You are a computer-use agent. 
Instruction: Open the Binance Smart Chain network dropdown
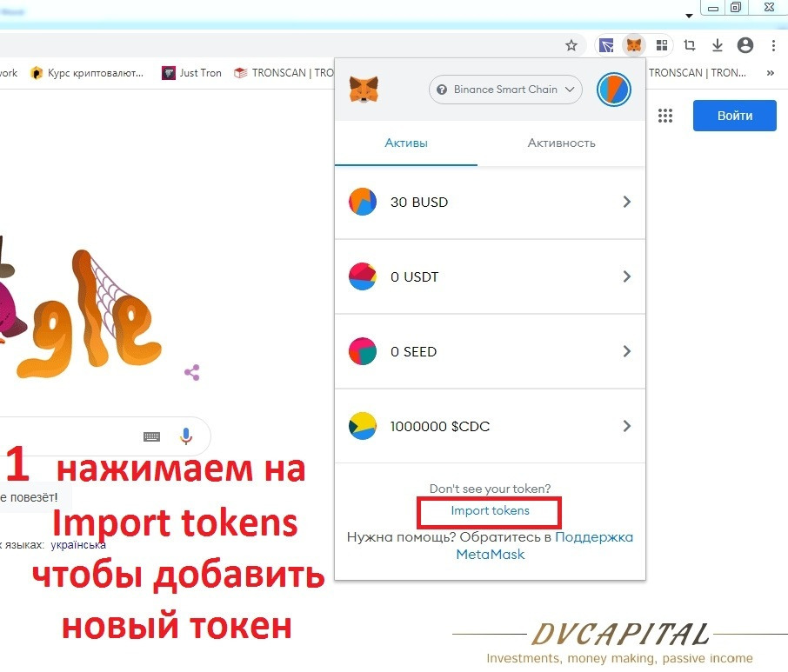(x=505, y=90)
